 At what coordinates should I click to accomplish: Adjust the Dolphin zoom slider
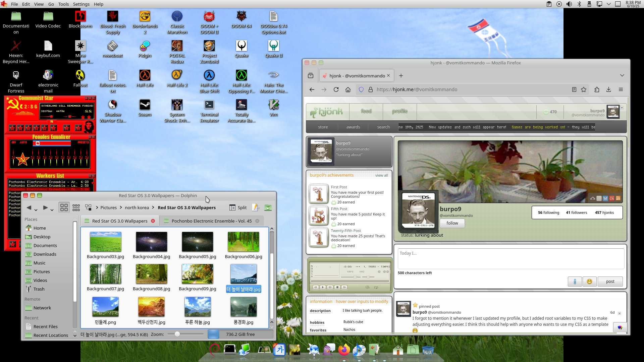[x=185, y=334]
